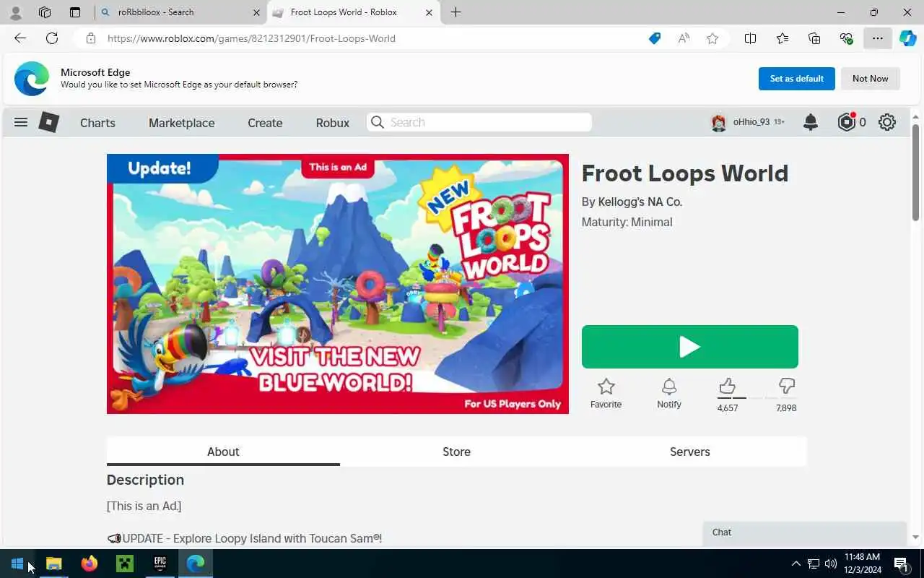
Task: Click the Maturity: Minimal label
Action: coord(627,222)
